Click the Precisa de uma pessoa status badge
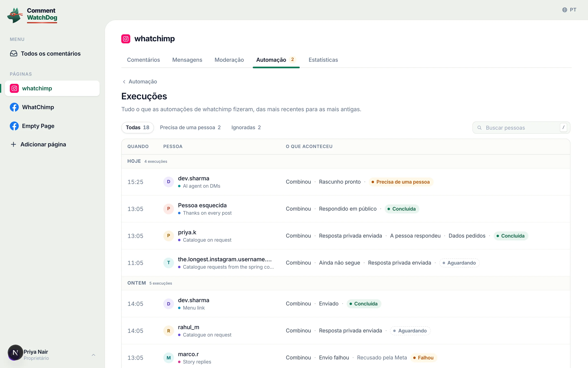The image size is (588, 368). (401, 182)
